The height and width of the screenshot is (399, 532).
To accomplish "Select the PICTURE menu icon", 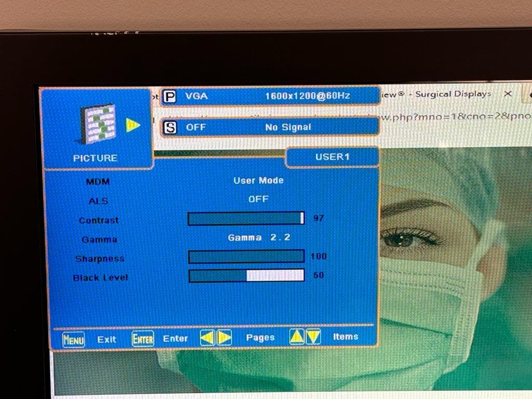I will coord(98,124).
